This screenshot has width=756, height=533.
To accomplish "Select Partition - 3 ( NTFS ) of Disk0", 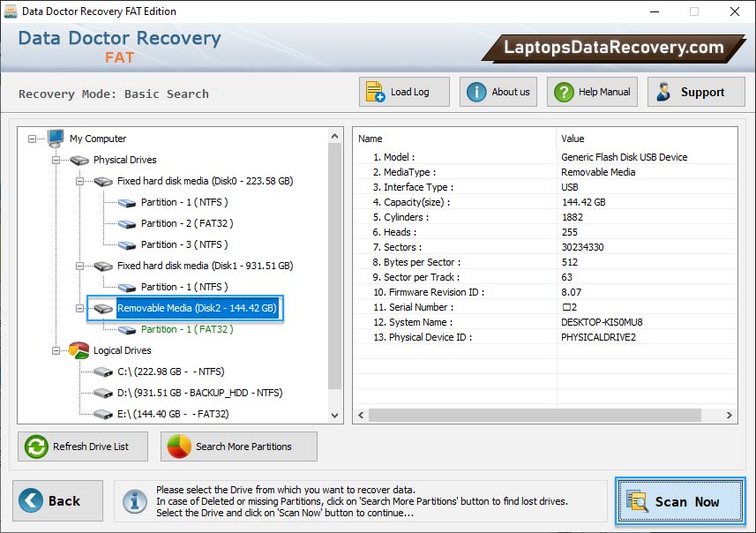I will click(184, 244).
